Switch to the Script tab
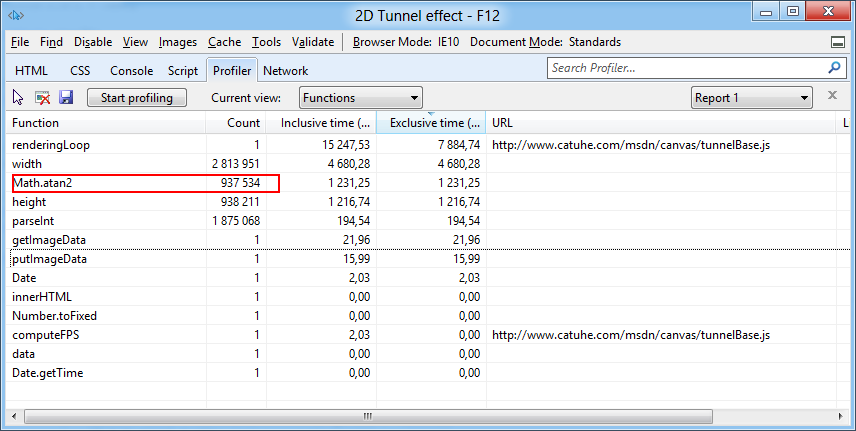856x431 pixels. coord(182,71)
